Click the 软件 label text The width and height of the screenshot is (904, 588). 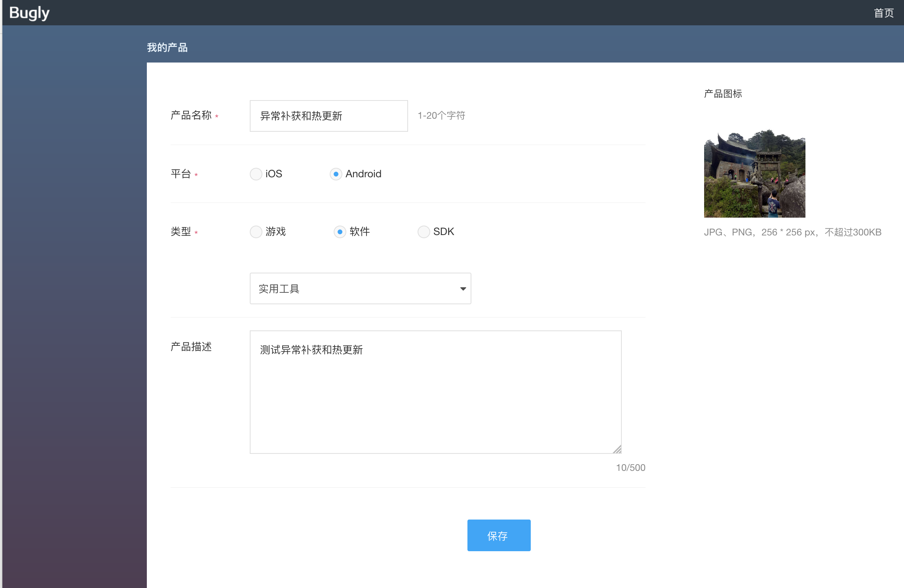click(359, 231)
